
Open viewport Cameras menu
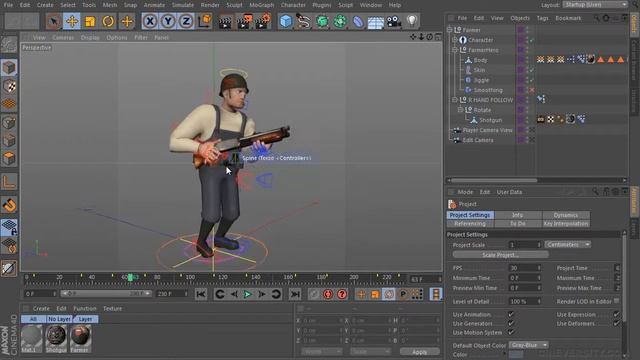[x=63, y=37]
